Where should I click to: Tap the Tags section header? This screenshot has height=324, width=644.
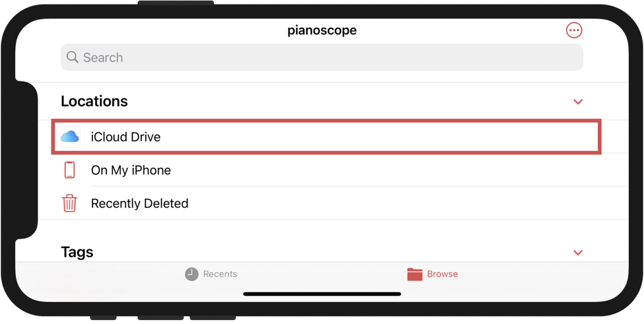pos(77,252)
